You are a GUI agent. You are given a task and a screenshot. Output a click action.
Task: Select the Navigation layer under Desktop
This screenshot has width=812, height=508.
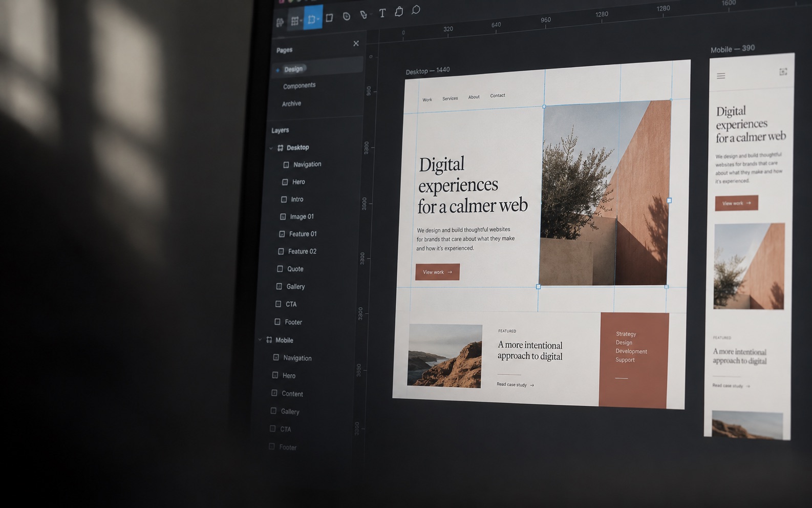[302, 164]
